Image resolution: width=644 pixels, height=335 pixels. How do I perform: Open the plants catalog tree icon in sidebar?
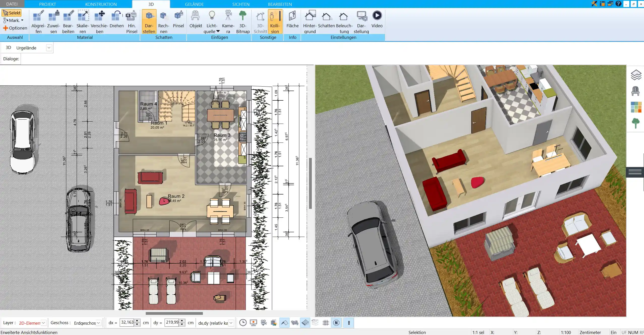(x=635, y=123)
